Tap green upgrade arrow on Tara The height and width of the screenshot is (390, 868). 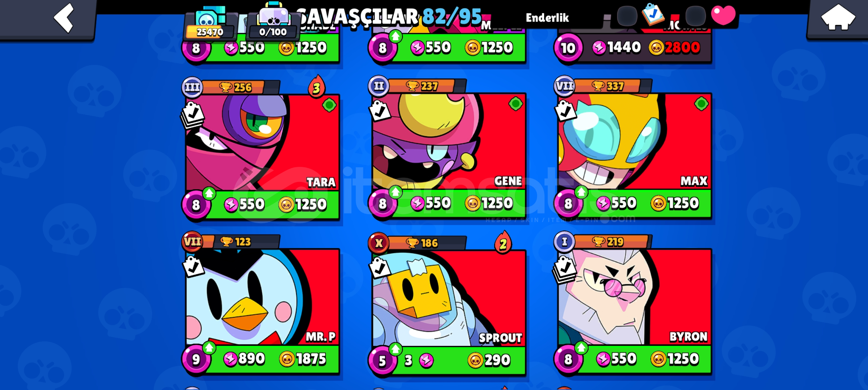click(x=209, y=194)
